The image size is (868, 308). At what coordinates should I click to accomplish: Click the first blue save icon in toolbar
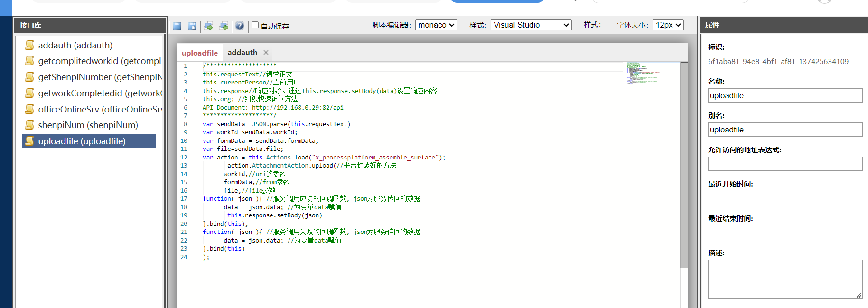[x=177, y=26]
